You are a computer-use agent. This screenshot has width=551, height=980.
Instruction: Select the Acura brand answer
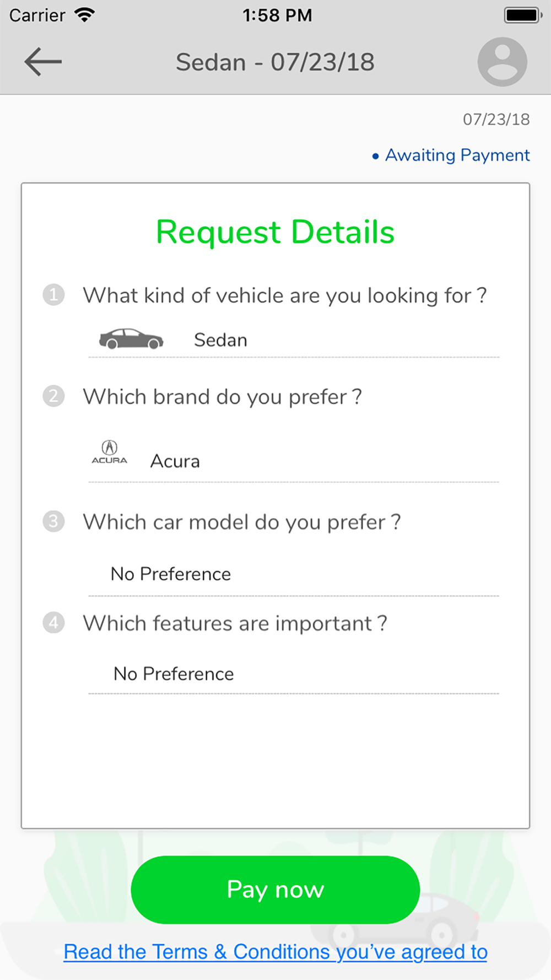pos(175,461)
